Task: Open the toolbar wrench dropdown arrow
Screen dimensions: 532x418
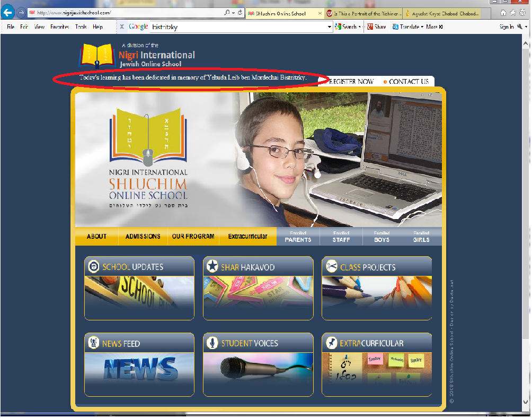Action: (x=526, y=27)
